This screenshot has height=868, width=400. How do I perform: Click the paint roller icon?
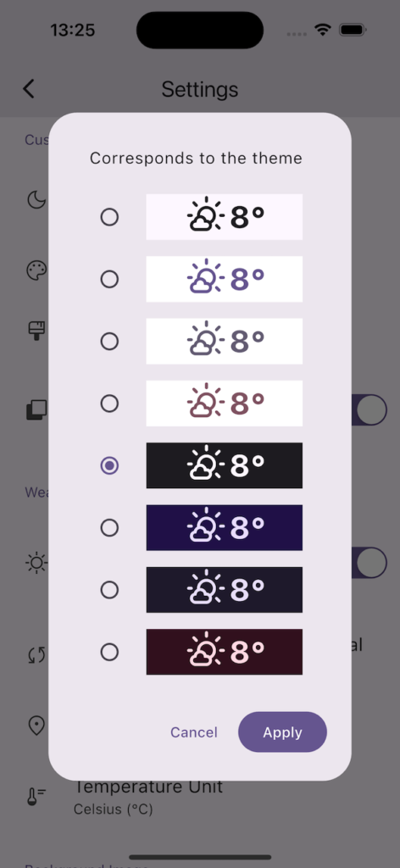tap(36, 331)
